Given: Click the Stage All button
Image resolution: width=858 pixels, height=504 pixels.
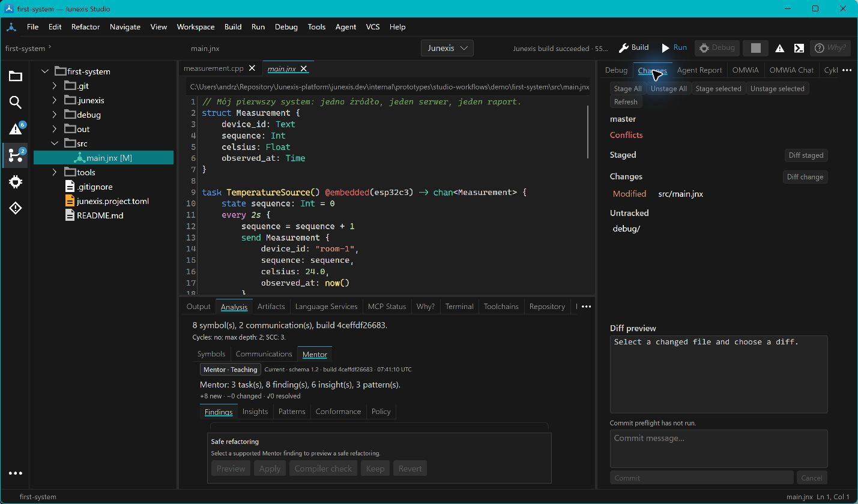Looking at the screenshot, I should pyautogui.click(x=627, y=89).
